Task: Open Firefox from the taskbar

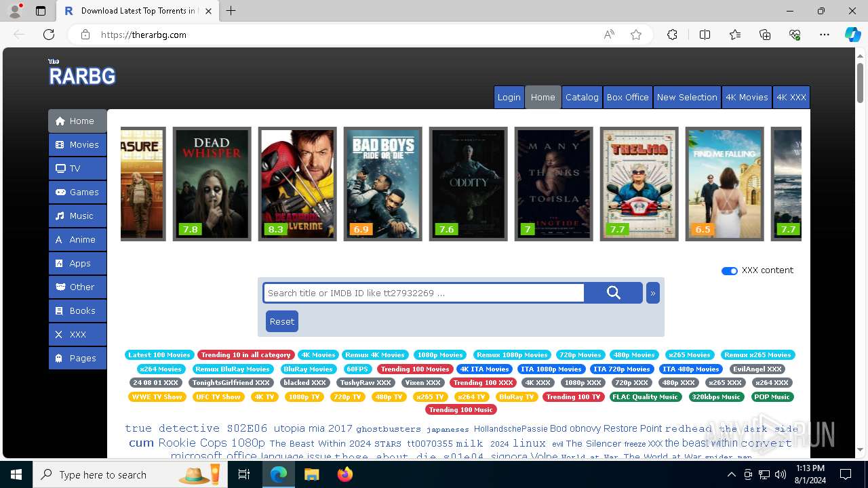Action: point(345,474)
